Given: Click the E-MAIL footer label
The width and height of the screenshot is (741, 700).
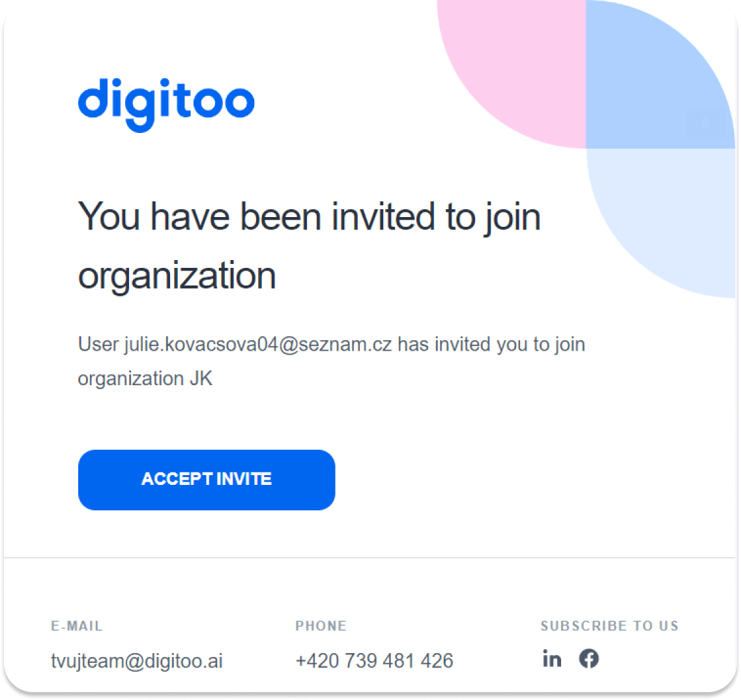Looking at the screenshot, I should point(76,626).
